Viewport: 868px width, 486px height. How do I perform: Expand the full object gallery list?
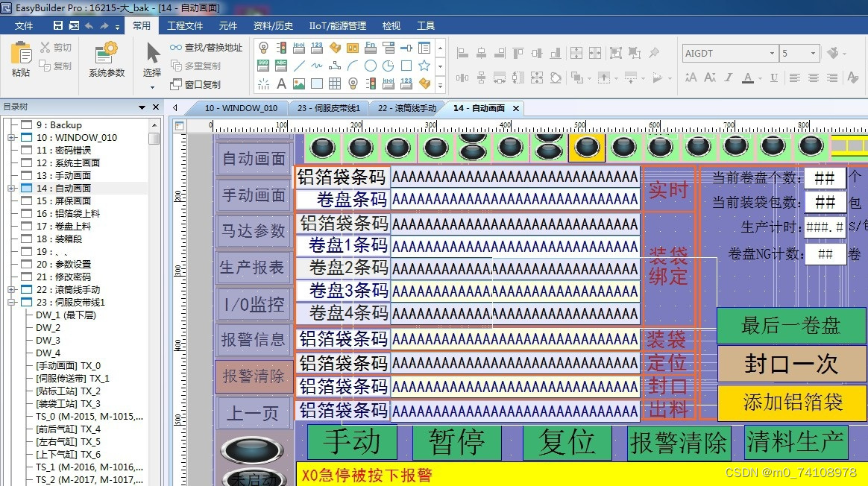click(440, 85)
